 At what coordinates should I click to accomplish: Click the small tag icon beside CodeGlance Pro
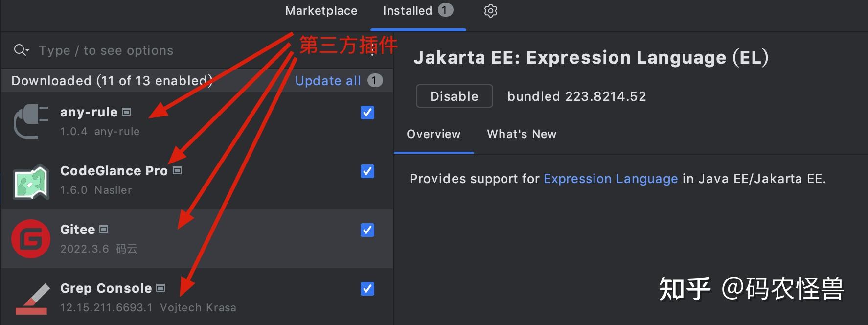click(x=177, y=171)
